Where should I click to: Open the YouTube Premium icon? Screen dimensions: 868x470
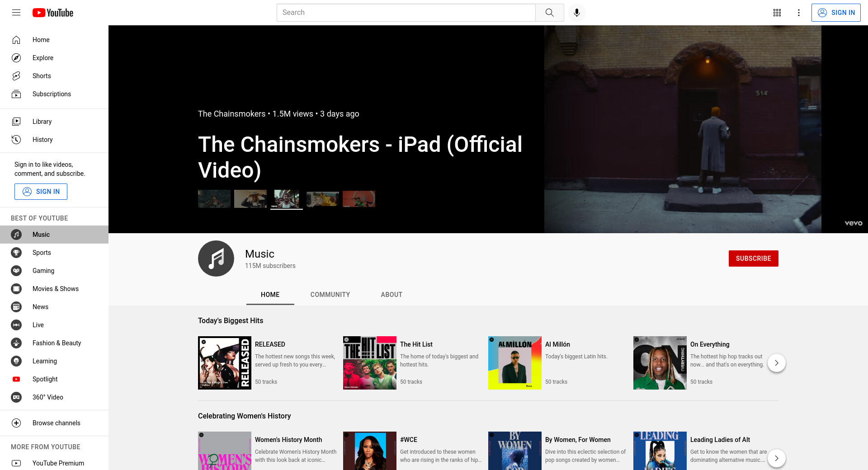point(16,463)
